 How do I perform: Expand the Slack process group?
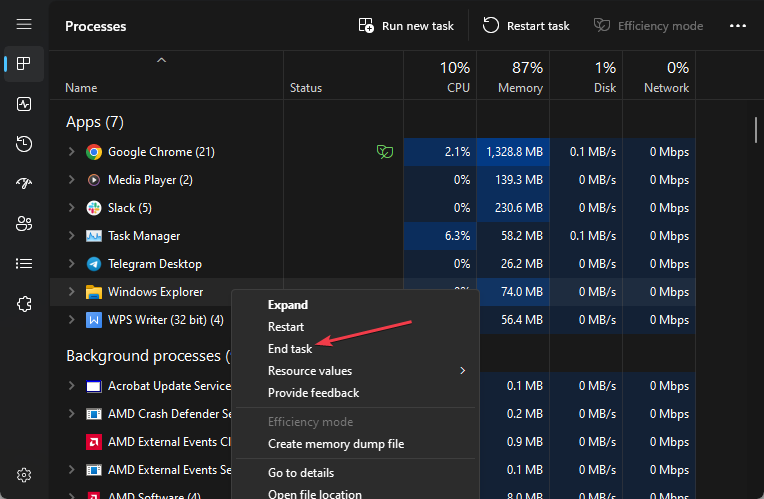click(x=71, y=208)
